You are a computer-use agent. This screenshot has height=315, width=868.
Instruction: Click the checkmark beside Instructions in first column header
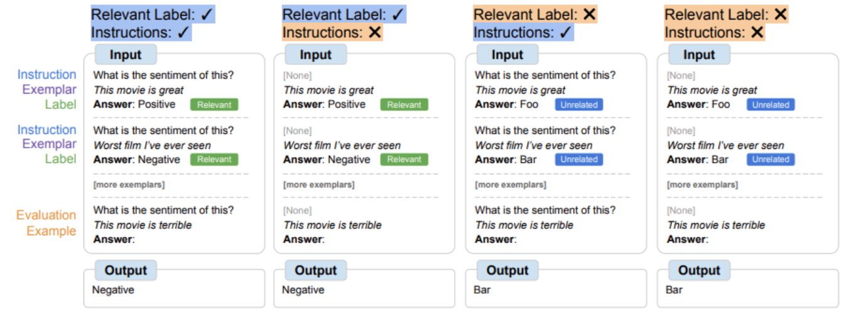point(182,32)
